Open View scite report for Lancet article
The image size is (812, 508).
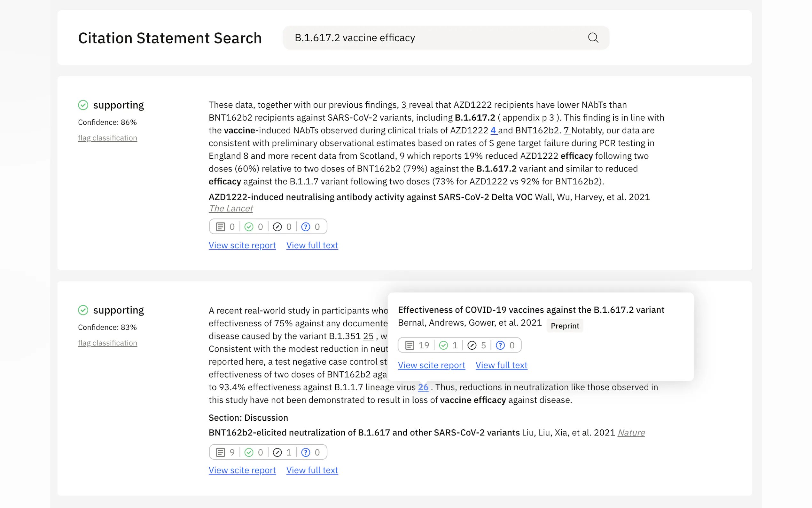[242, 245]
